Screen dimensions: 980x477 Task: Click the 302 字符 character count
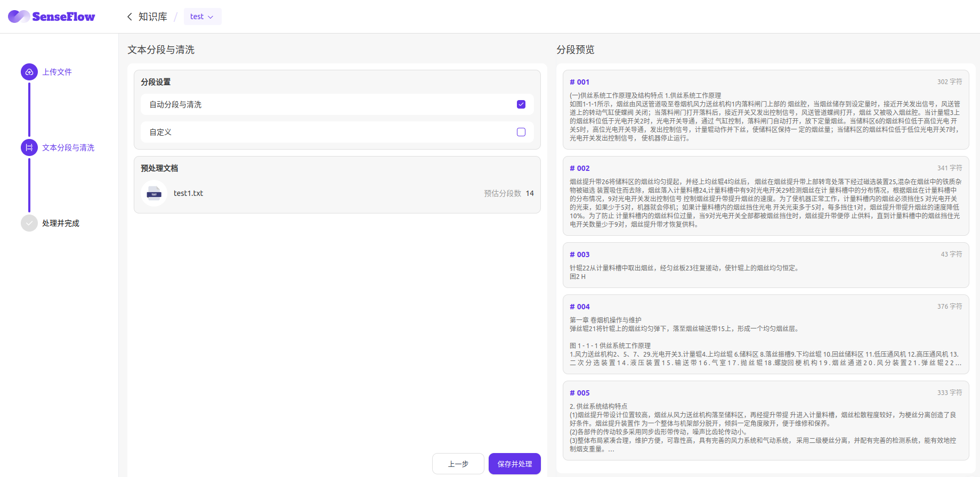[x=950, y=81]
